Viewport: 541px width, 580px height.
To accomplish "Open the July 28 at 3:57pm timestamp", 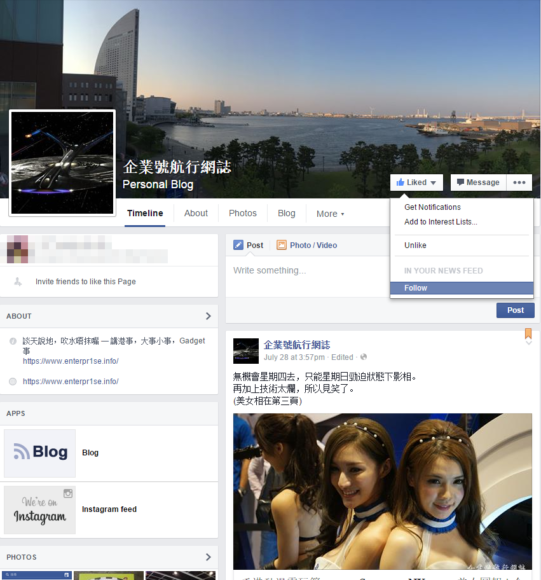I will click(x=294, y=357).
